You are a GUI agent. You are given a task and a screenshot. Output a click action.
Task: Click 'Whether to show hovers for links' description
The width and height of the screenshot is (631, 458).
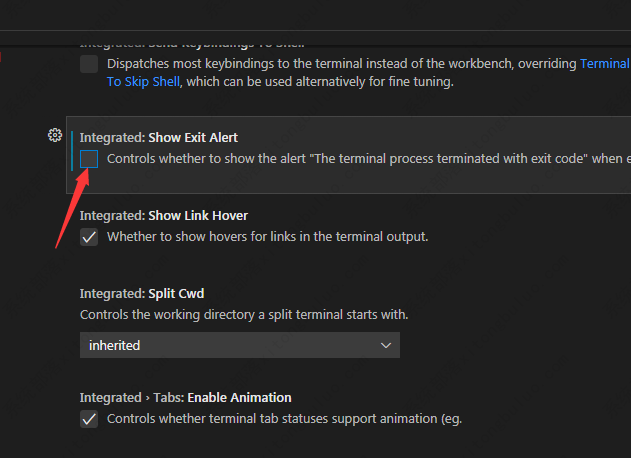click(x=267, y=237)
